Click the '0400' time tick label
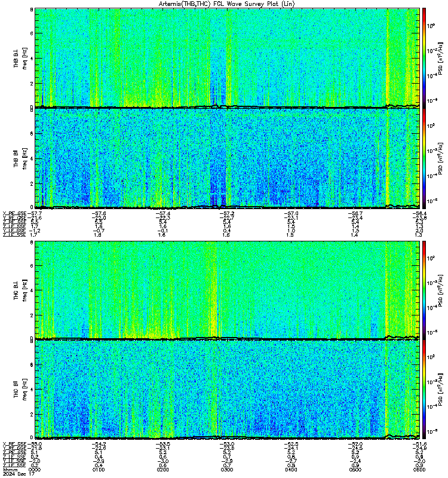 click(291, 470)
